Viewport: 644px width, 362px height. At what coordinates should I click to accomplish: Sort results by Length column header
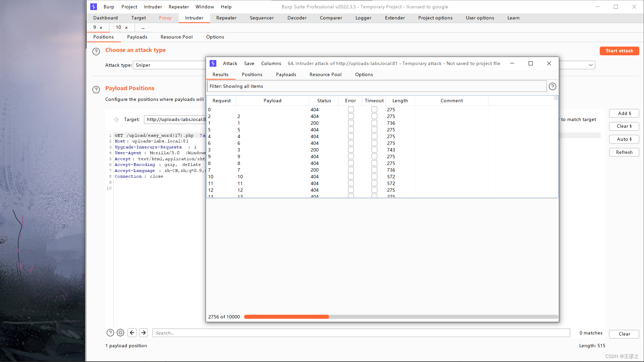(400, 101)
